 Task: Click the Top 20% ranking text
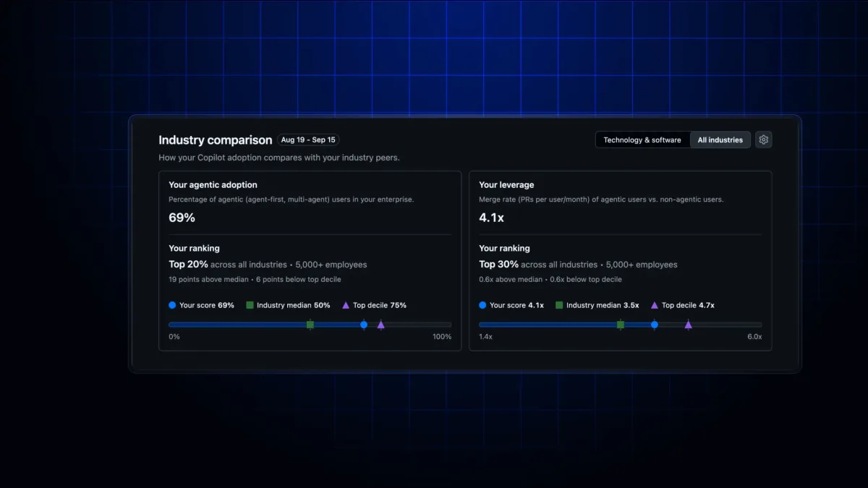point(188,265)
